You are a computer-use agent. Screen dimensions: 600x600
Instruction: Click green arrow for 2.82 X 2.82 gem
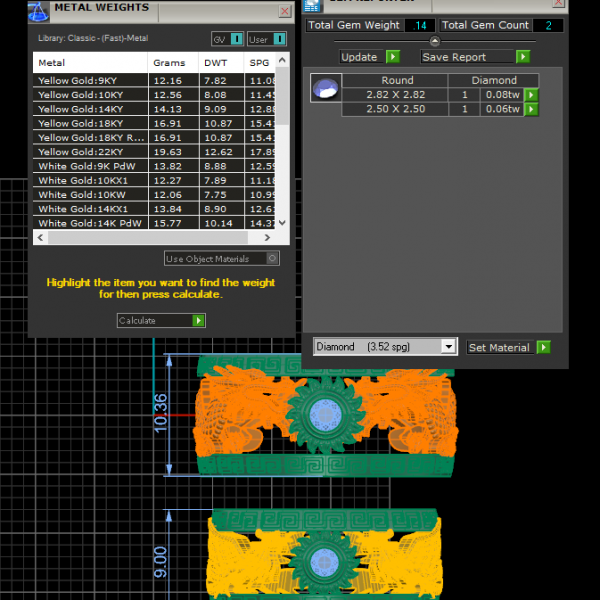531,95
